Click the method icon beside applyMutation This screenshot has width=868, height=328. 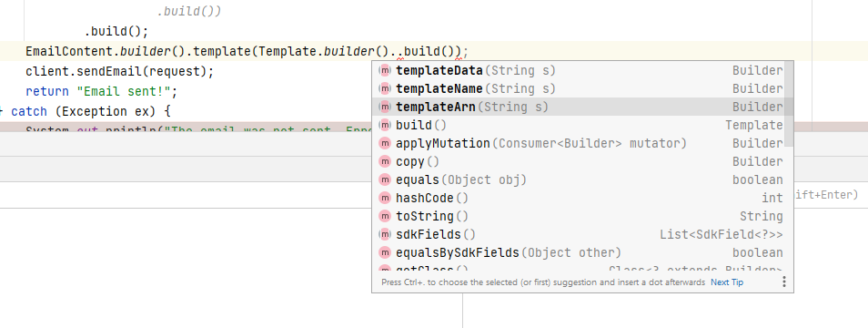[x=384, y=144]
